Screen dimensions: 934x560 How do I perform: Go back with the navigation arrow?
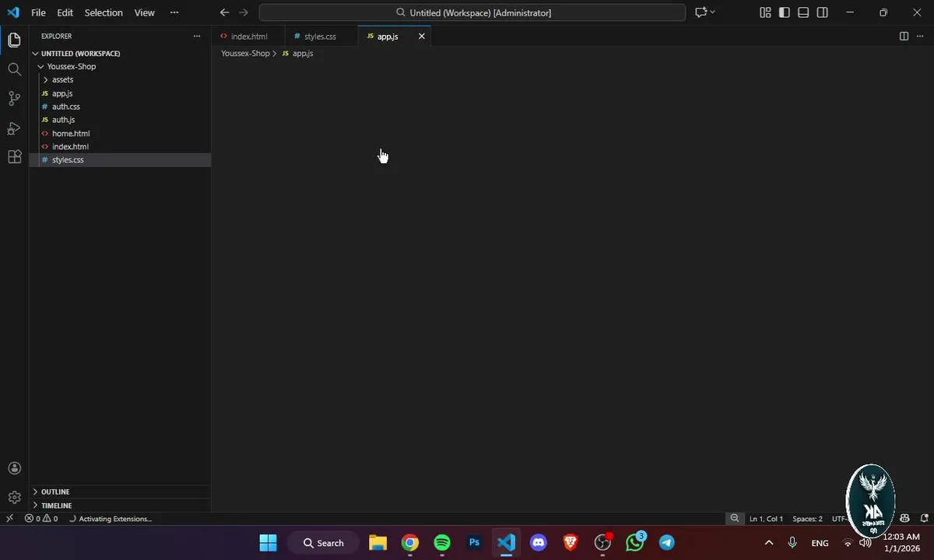(224, 12)
